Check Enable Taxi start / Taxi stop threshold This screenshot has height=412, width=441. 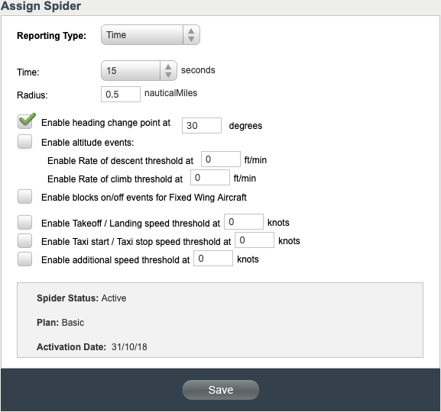[25, 241]
